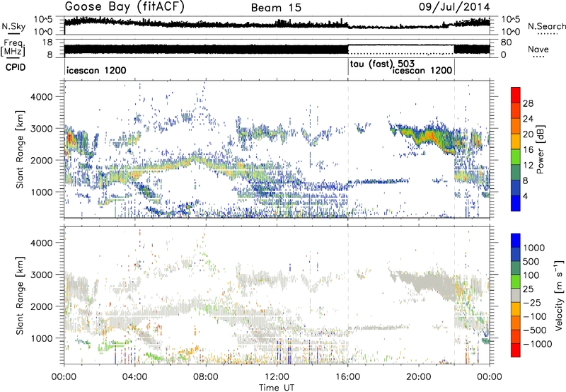This screenshot has width=566, height=392.
Task: Click the blue top of Velocity color bar
Action: coord(516,241)
